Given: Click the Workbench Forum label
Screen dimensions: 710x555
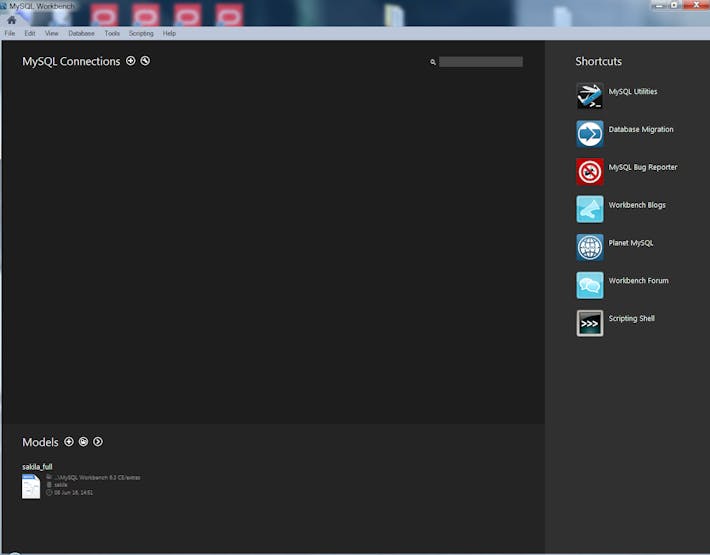Looking at the screenshot, I should click(638, 281).
